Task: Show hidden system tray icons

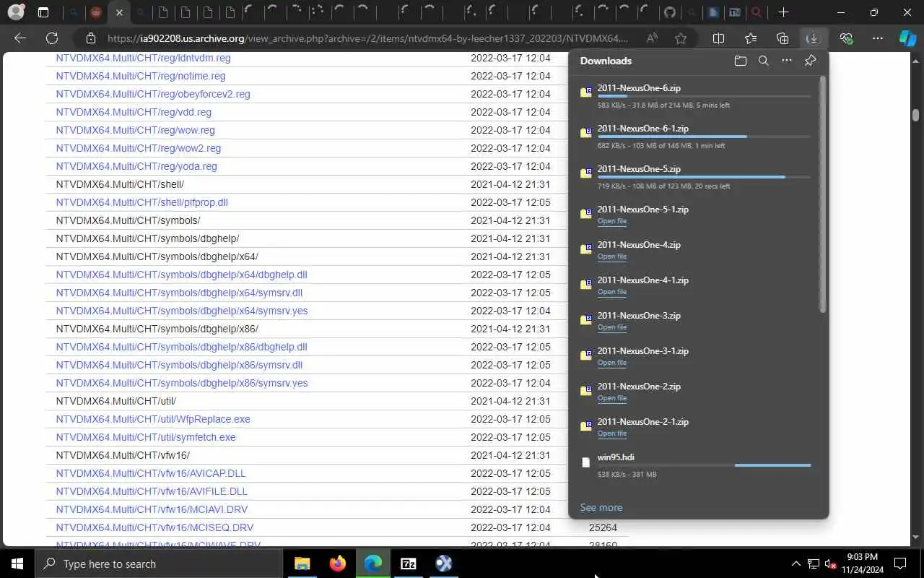Action: (796, 564)
